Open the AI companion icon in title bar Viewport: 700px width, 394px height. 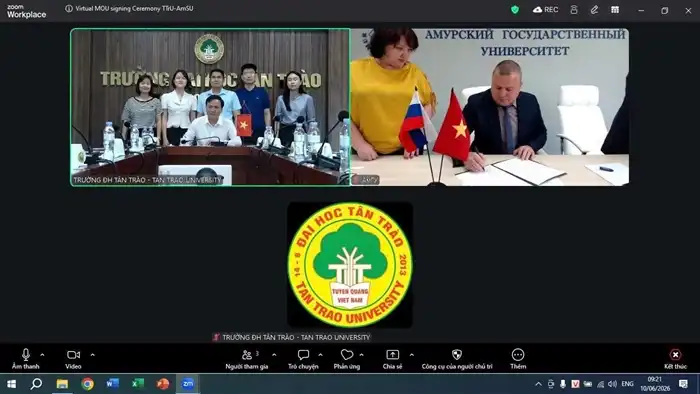pyautogui.click(x=574, y=9)
